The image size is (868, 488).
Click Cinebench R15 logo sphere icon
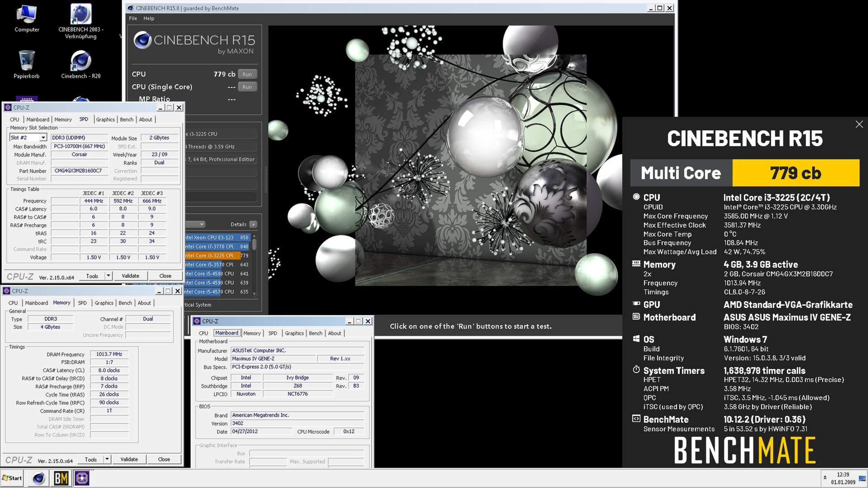pyautogui.click(x=142, y=40)
